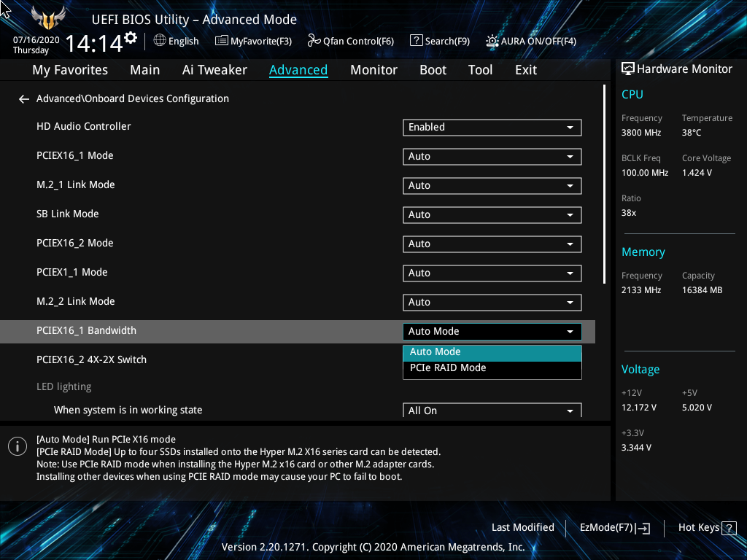Open M.2_1 Link Mode dropdown
This screenshot has width=747, height=560.
point(492,186)
